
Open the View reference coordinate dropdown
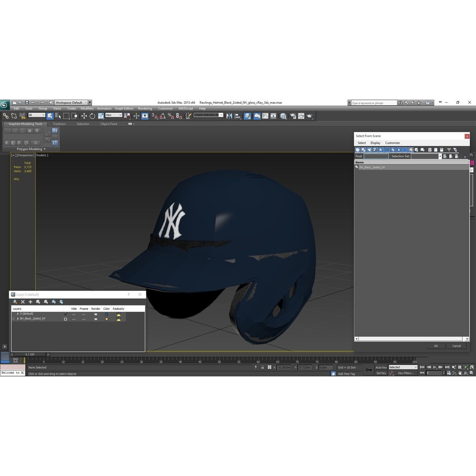click(114, 115)
